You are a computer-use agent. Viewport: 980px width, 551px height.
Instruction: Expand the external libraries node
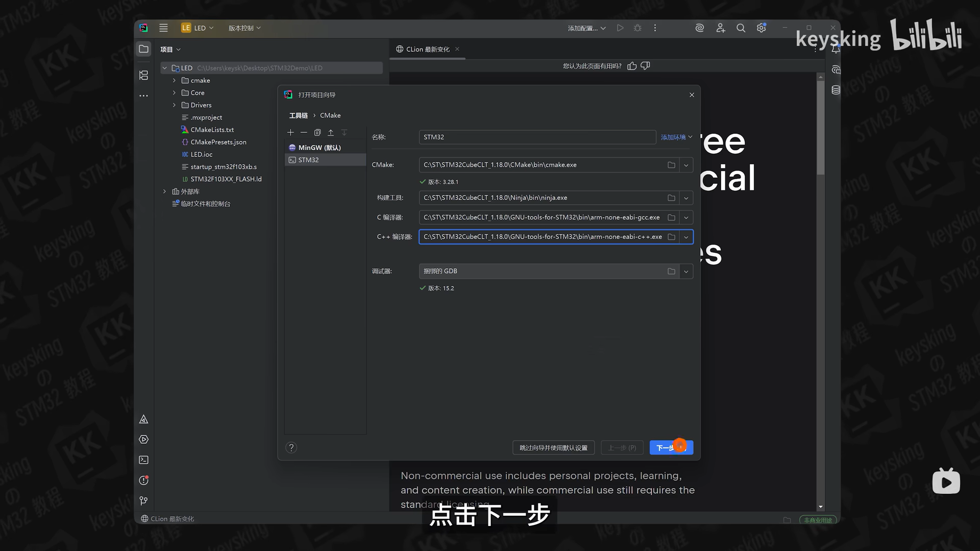[x=164, y=191]
